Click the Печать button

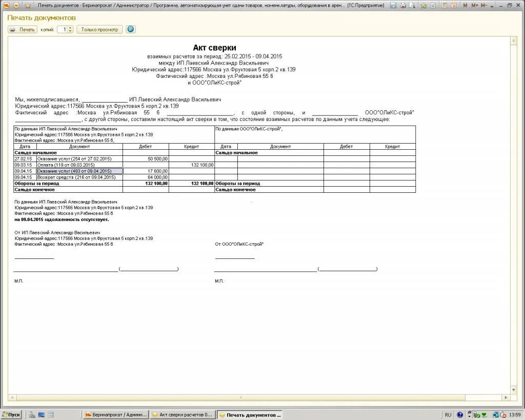coord(23,29)
